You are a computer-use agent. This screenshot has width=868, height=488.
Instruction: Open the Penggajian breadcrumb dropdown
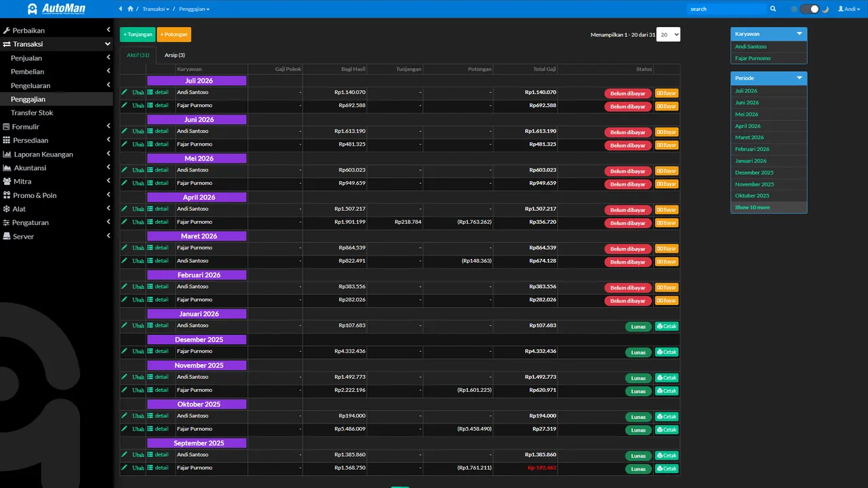click(x=194, y=9)
